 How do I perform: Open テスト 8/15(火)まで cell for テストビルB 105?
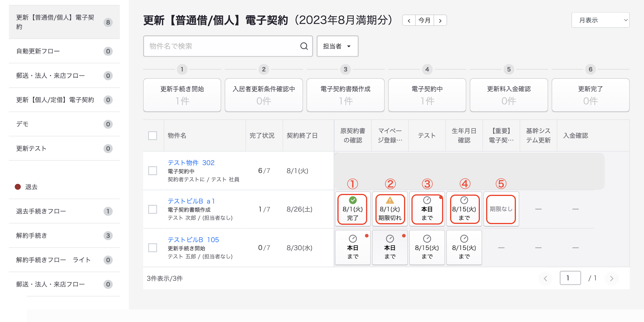427,248
